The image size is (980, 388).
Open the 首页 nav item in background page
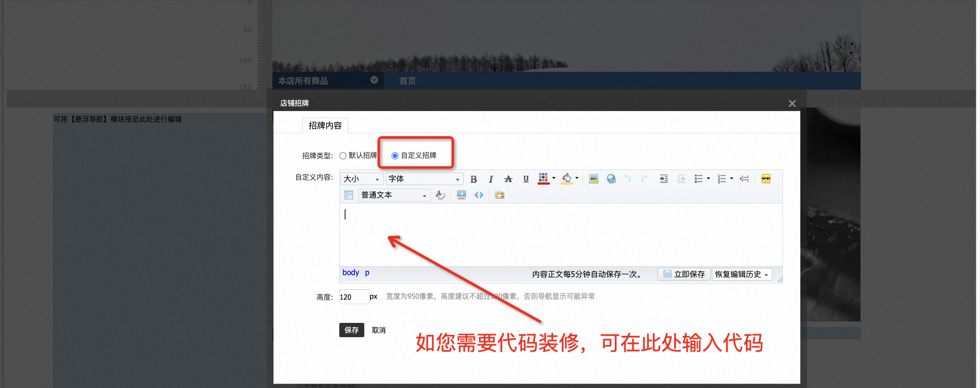coord(407,81)
